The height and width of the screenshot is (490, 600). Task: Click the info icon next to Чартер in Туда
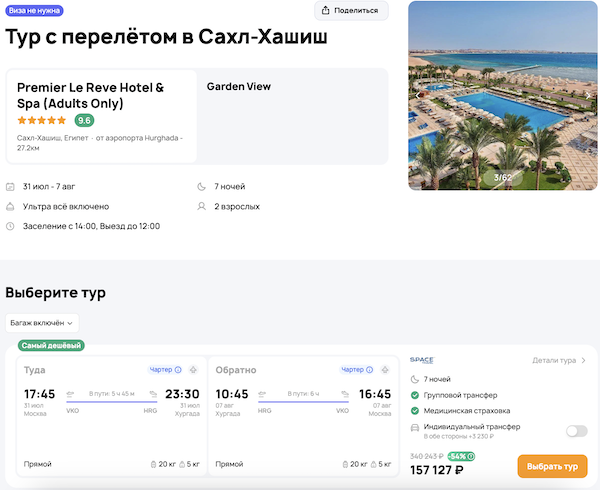[x=178, y=370]
